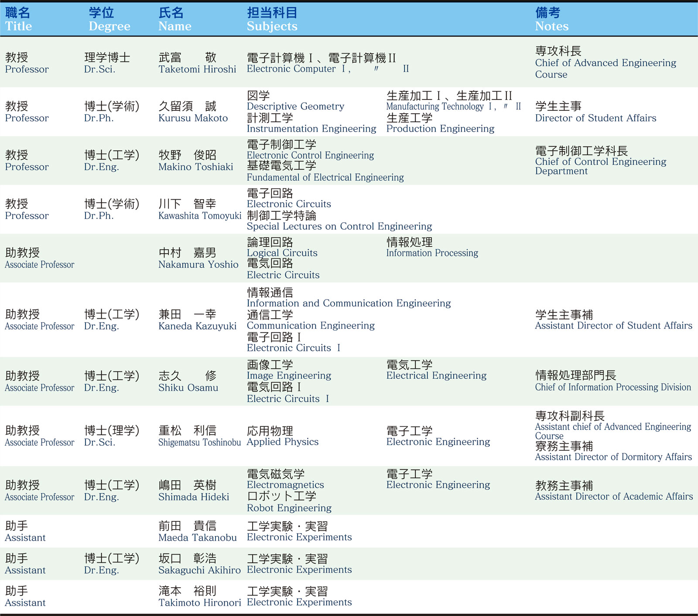This screenshot has height=616, width=698.
Task: Click Dr.Sci. degree in Taketomi's row
Action: coord(99,69)
